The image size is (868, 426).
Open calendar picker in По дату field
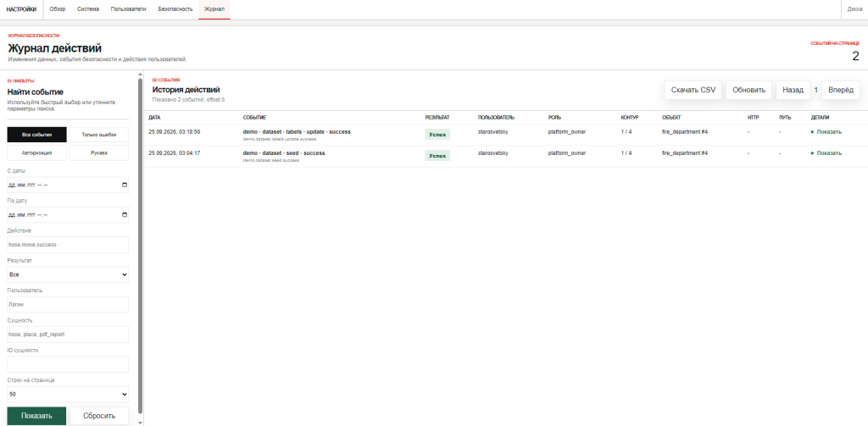coord(124,214)
